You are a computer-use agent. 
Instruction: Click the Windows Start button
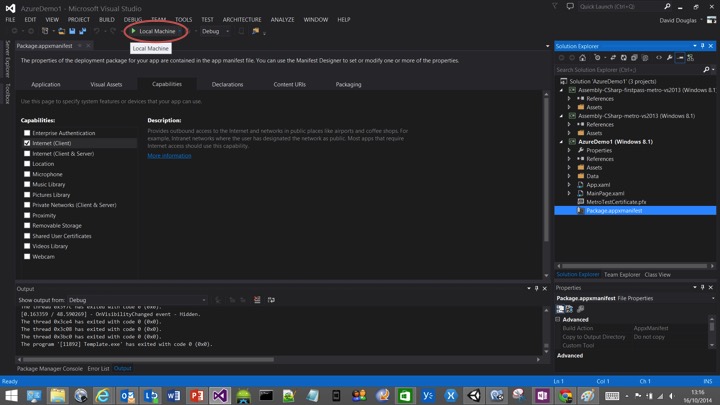[x=11, y=395]
